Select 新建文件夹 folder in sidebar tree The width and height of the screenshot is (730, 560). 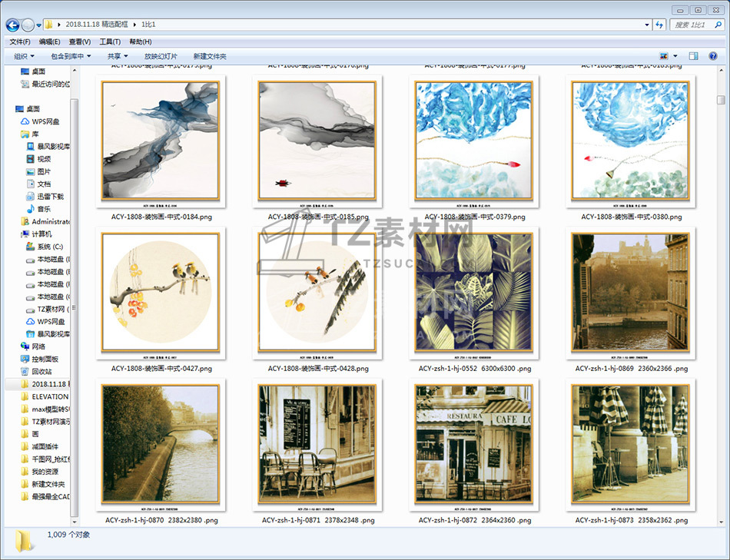[x=43, y=484]
